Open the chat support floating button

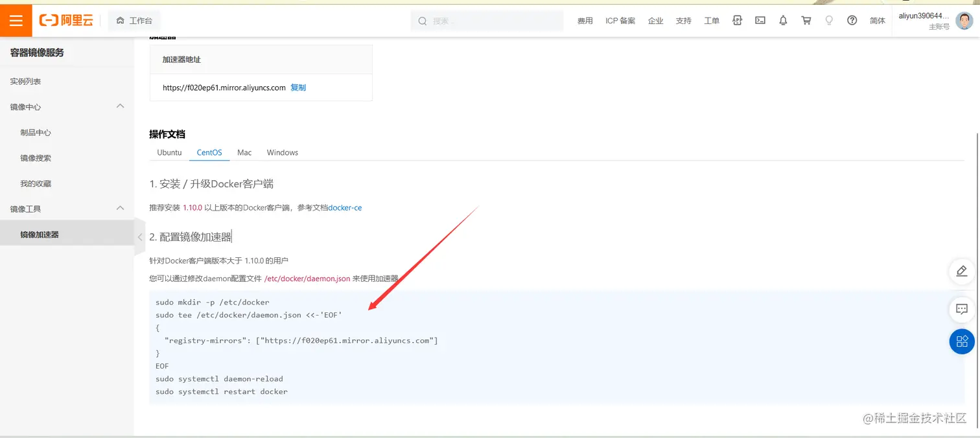[x=962, y=309]
